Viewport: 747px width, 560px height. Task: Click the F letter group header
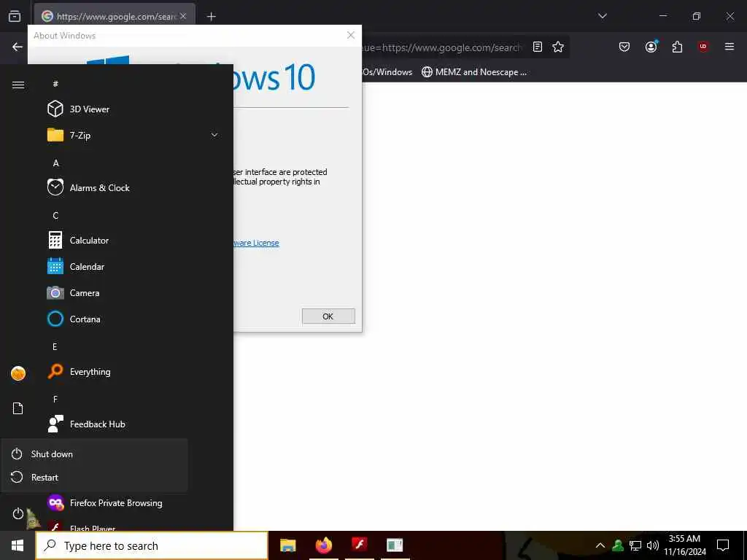(x=55, y=399)
